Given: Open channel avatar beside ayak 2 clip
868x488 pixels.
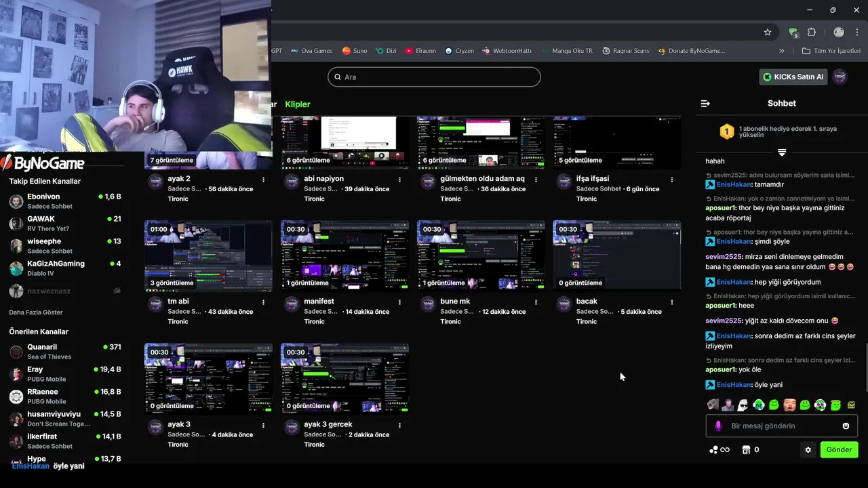Looking at the screenshot, I should [x=155, y=181].
